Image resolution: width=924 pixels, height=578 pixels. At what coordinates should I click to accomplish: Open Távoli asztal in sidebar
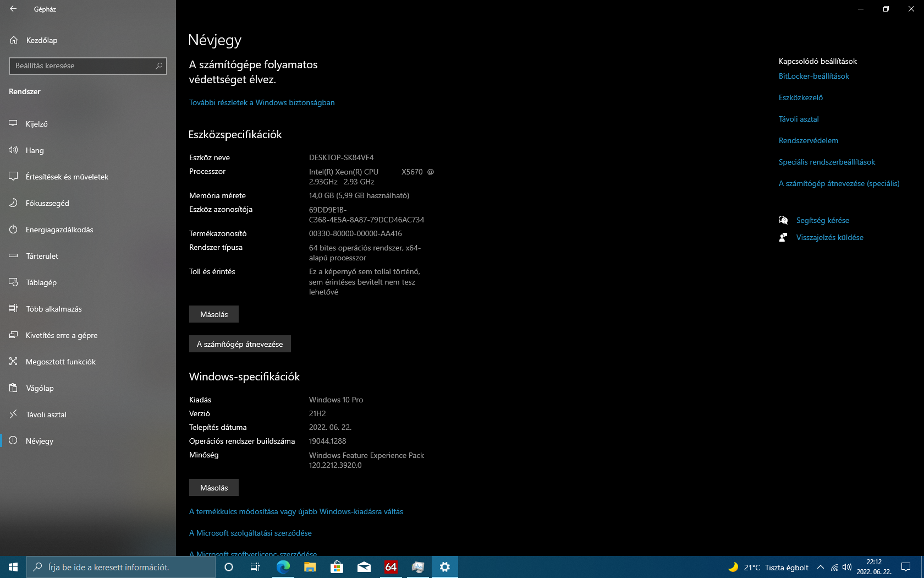pos(88,415)
